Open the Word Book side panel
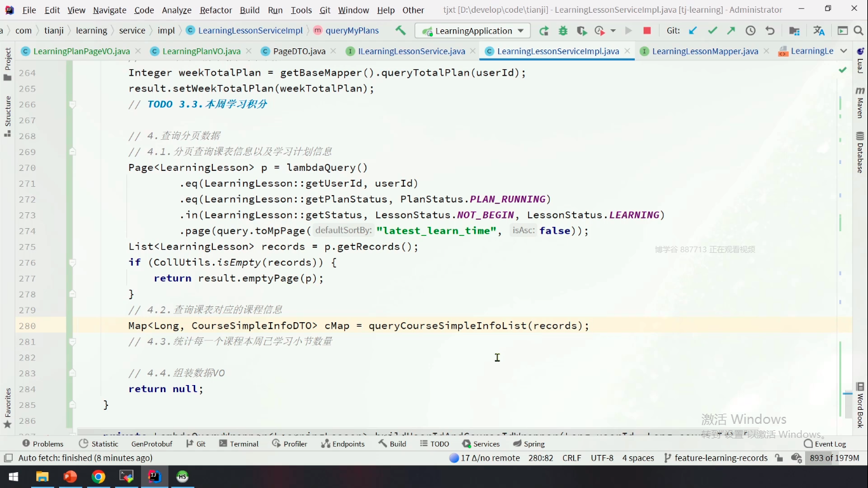 pos(860,405)
